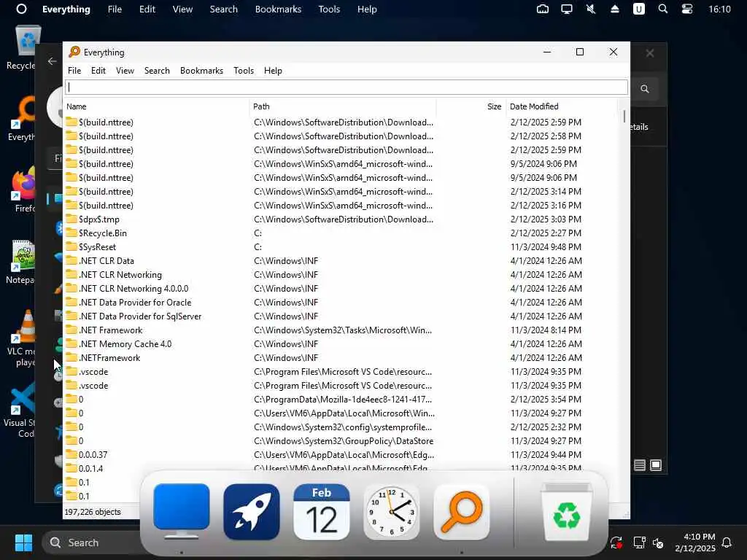
Task: Click the results vertical scrollbar thumb
Action: point(624,116)
